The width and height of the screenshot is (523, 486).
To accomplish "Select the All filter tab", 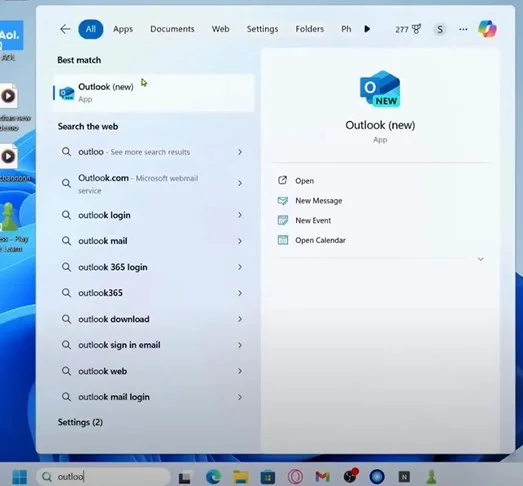I will (x=91, y=29).
